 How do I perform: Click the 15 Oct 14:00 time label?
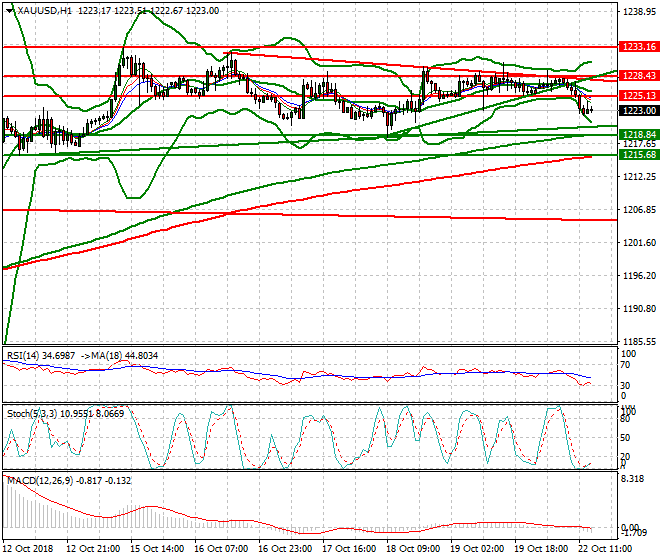pos(157,549)
